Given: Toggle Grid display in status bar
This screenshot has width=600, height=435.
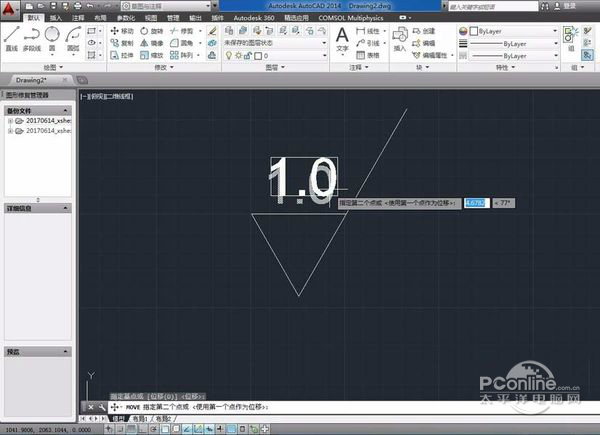Looking at the screenshot, I should (x=132, y=429).
